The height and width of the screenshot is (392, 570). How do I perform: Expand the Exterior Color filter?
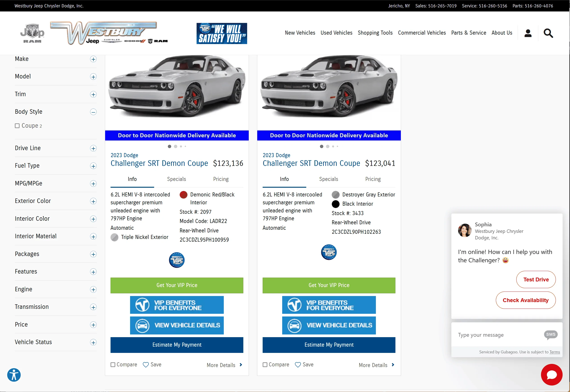93,201
